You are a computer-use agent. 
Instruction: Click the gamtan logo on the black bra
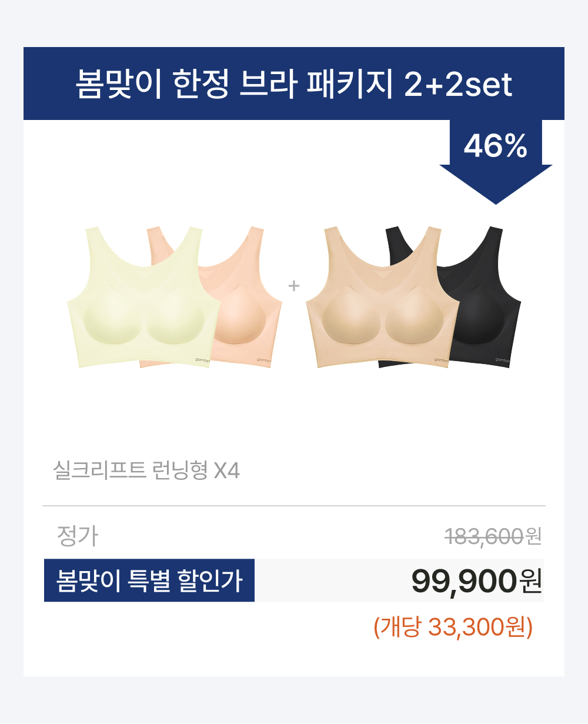503,359
